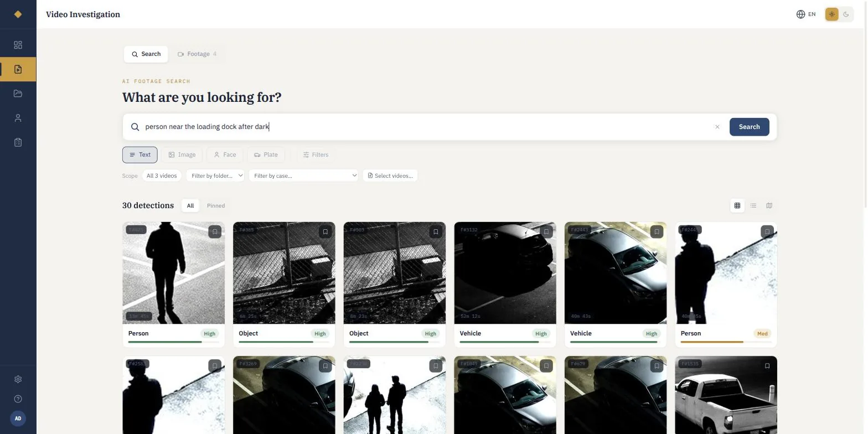Switch to grid view
The width and height of the screenshot is (868, 434).
737,205
